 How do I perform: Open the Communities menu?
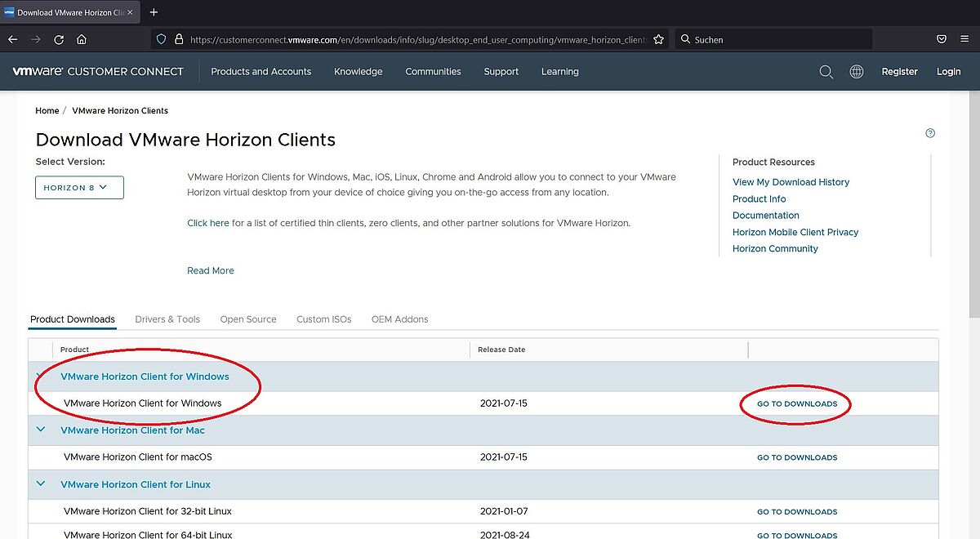(434, 72)
